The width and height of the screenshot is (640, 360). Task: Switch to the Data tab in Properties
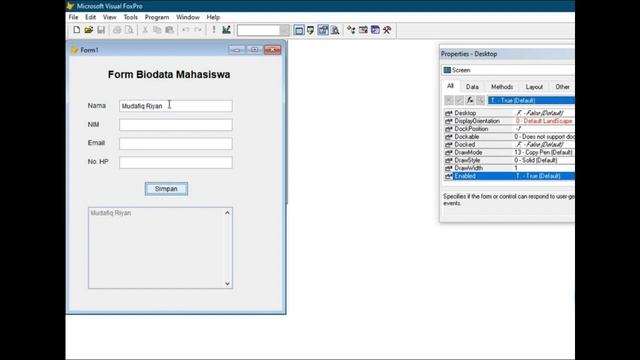472,87
